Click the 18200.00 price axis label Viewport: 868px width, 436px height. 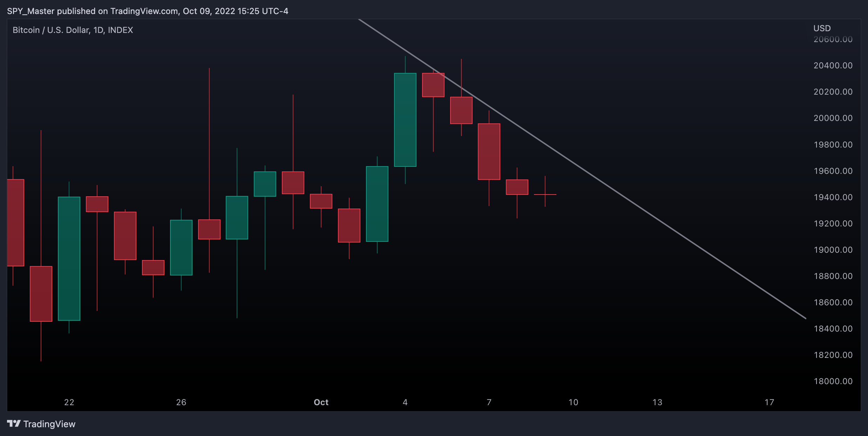(x=833, y=355)
